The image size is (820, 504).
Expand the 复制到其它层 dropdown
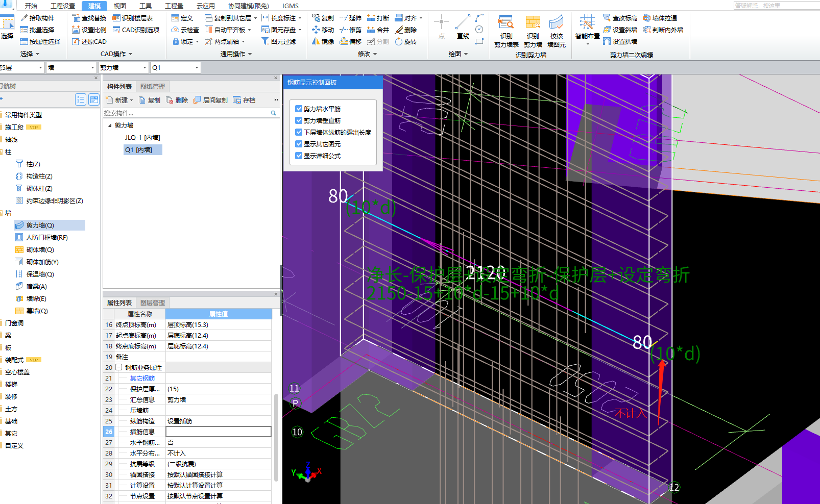(x=255, y=18)
